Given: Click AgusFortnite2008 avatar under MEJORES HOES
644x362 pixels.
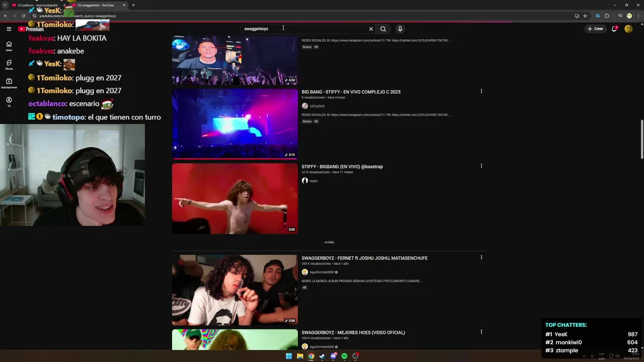Looking at the screenshot, I should tap(304, 346).
